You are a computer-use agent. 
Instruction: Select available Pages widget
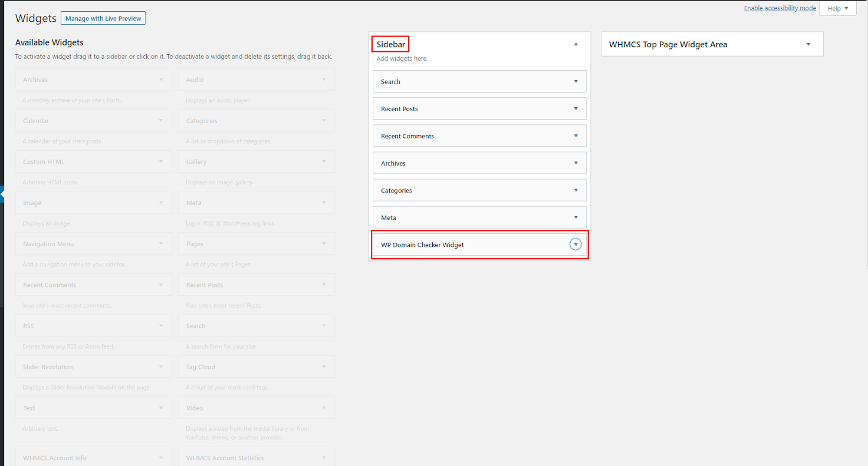(x=257, y=244)
